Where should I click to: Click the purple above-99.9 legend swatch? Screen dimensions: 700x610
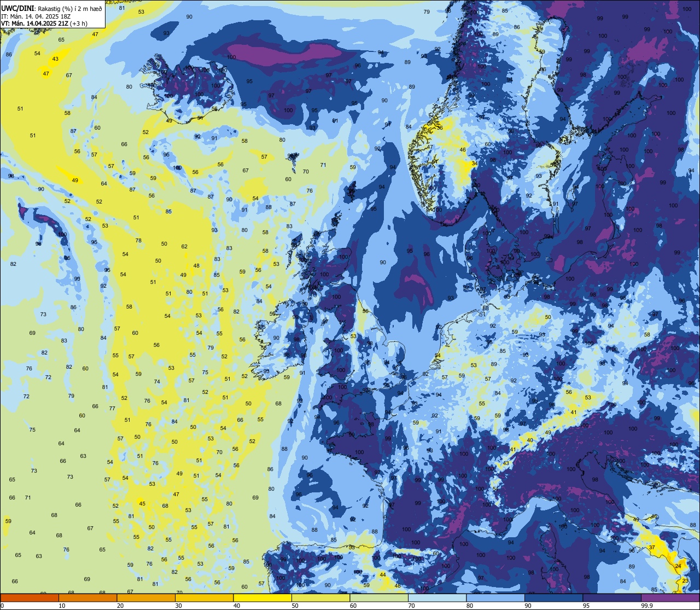(670, 597)
